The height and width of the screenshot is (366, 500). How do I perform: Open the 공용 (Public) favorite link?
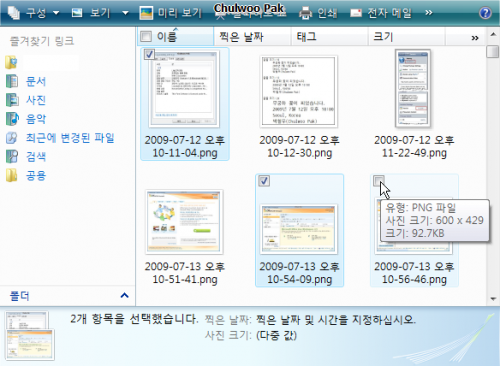click(x=36, y=175)
